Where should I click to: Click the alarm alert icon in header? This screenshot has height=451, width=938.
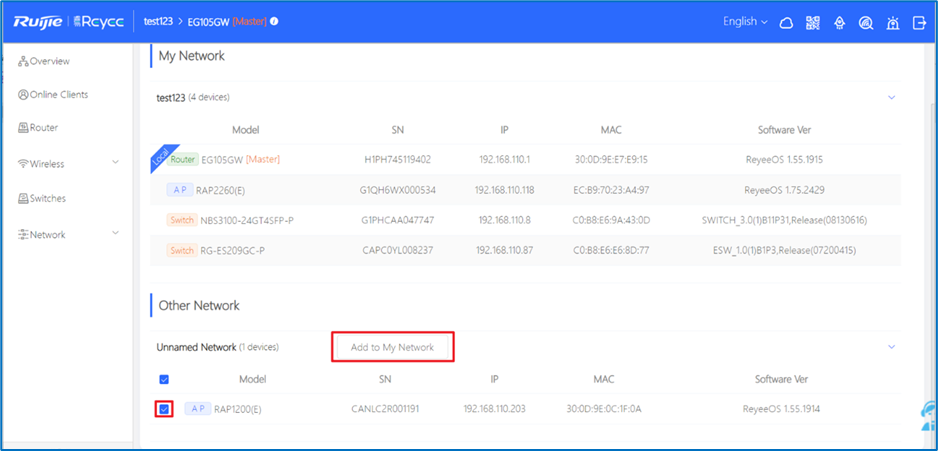[x=893, y=22]
